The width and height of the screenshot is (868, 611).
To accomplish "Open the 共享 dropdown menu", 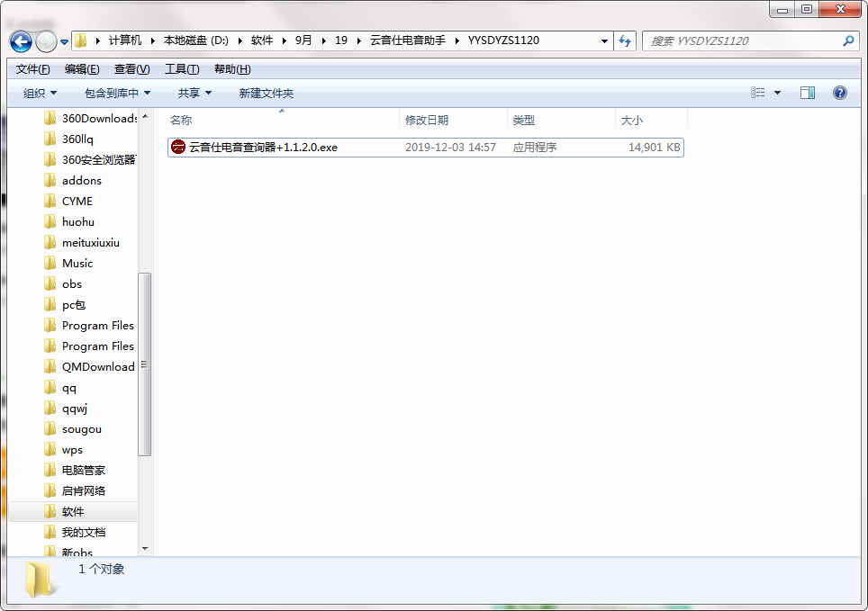I will tap(194, 93).
